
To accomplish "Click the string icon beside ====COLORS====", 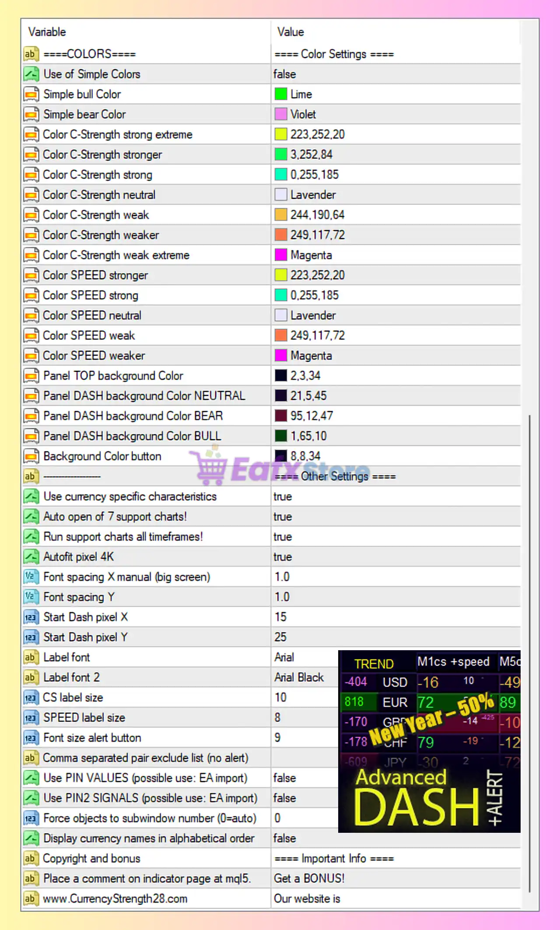I will (30, 54).
